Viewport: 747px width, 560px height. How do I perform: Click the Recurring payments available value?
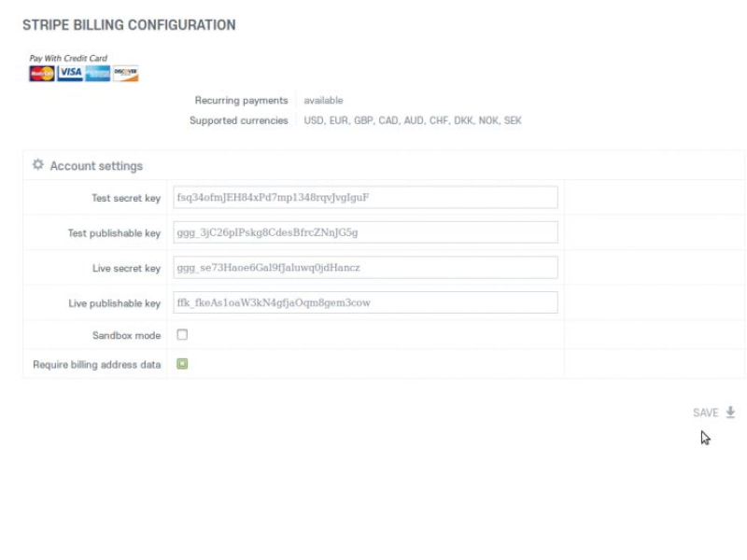point(323,101)
